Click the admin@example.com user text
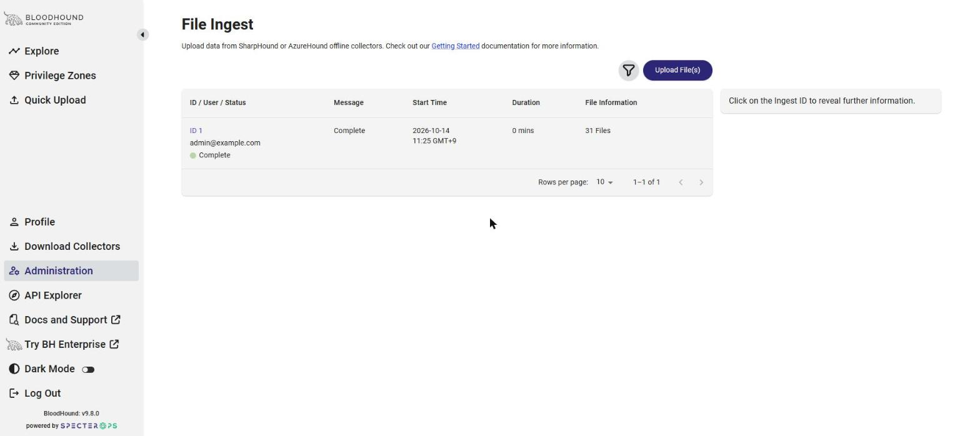Screen dimensions: 980x436 [x=225, y=143]
